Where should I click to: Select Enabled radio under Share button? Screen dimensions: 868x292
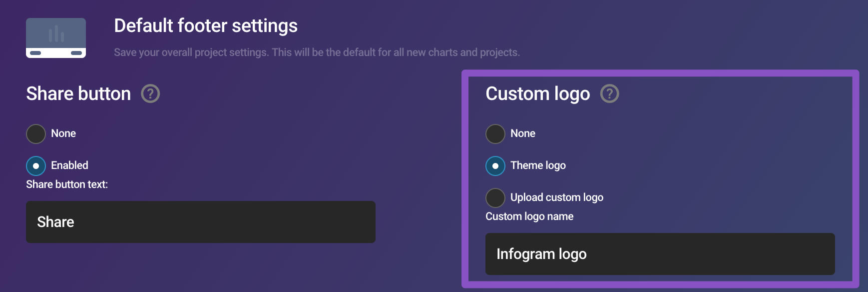click(x=36, y=166)
